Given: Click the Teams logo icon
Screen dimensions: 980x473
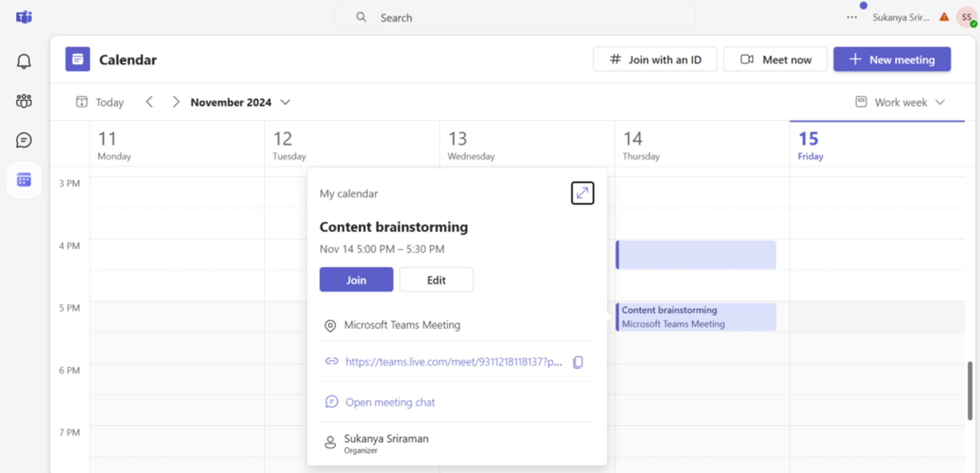Looking at the screenshot, I should (x=23, y=17).
